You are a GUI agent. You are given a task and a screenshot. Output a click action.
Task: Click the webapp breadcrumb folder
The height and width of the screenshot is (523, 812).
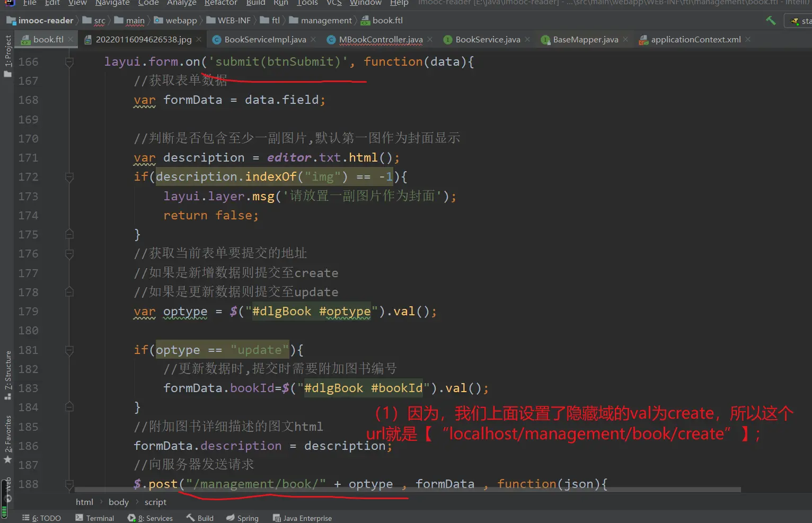(x=181, y=21)
